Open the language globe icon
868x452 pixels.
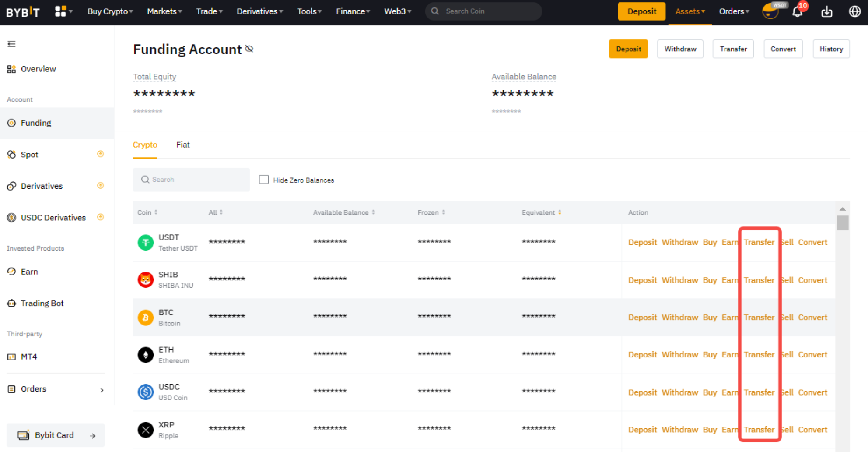click(x=854, y=11)
